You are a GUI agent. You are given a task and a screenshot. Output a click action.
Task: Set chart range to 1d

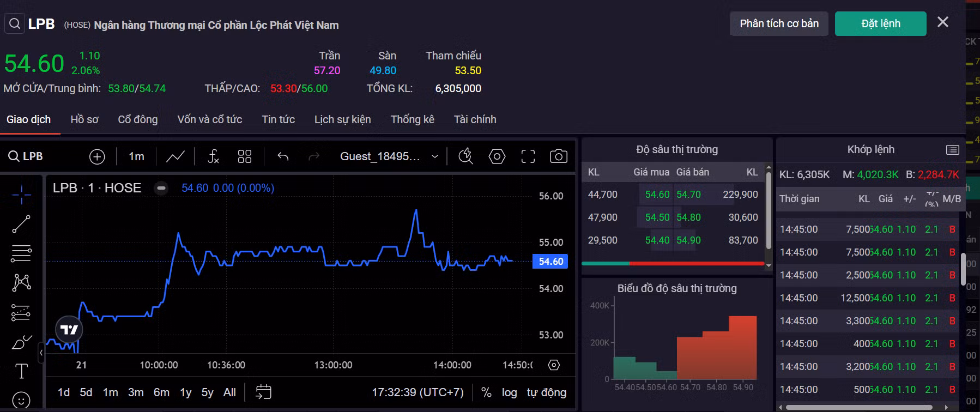click(x=64, y=392)
